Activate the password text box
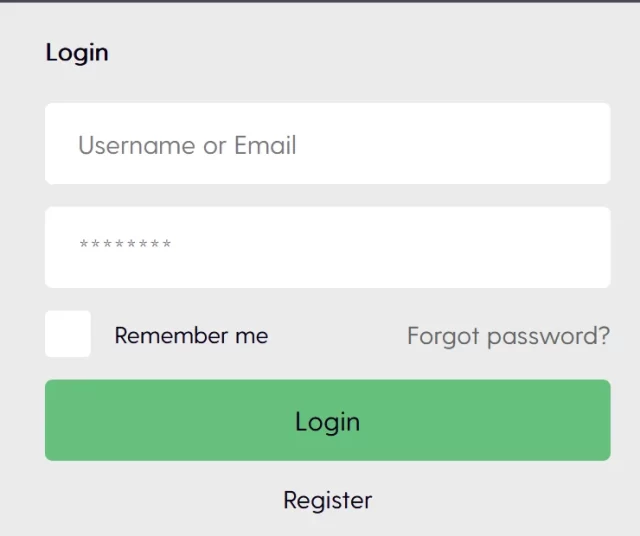The height and width of the screenshot is (536, 640). [x=327, y=247]
